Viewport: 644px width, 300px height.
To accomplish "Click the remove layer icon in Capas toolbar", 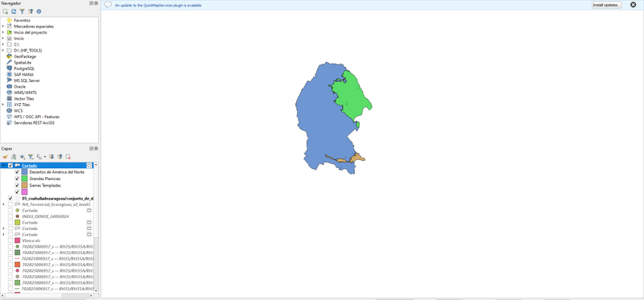I will click(68, 157).
